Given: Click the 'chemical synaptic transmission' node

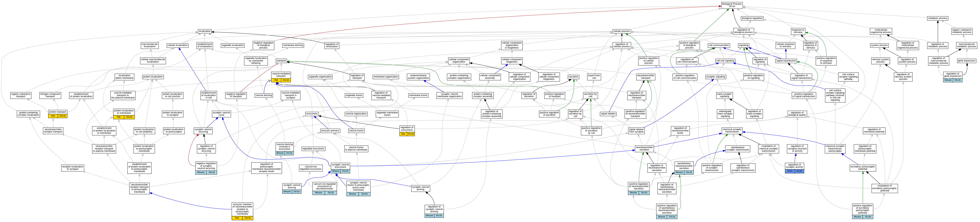Looking at the screenshot, I should (x=732, y=130).
